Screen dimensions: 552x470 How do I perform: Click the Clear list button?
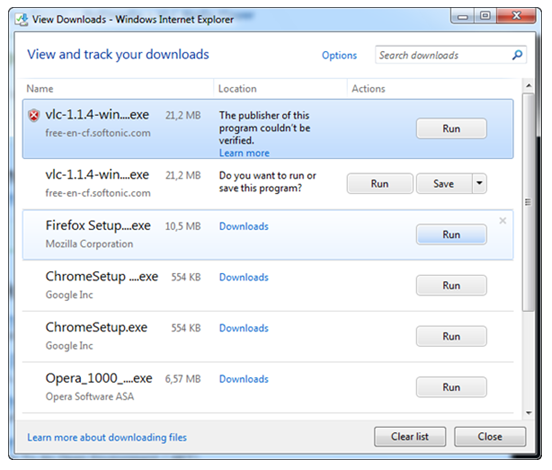(410, 437)
